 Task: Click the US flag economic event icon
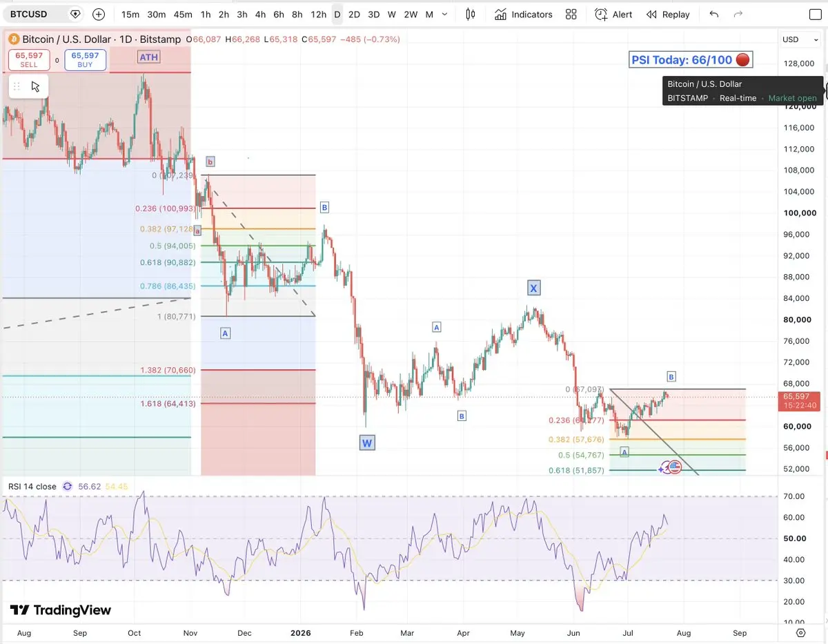tap(674, 467)
